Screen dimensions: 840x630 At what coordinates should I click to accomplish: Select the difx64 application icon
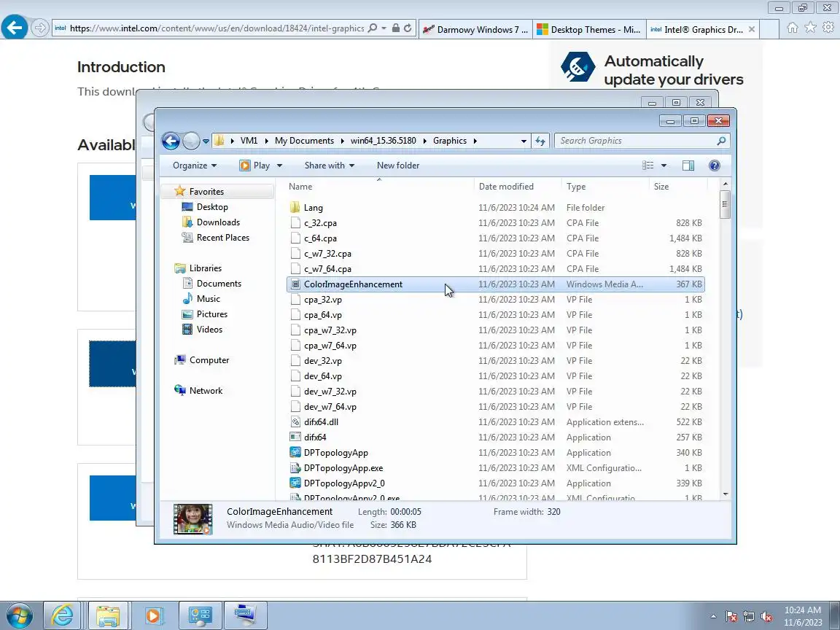point(295,437)
